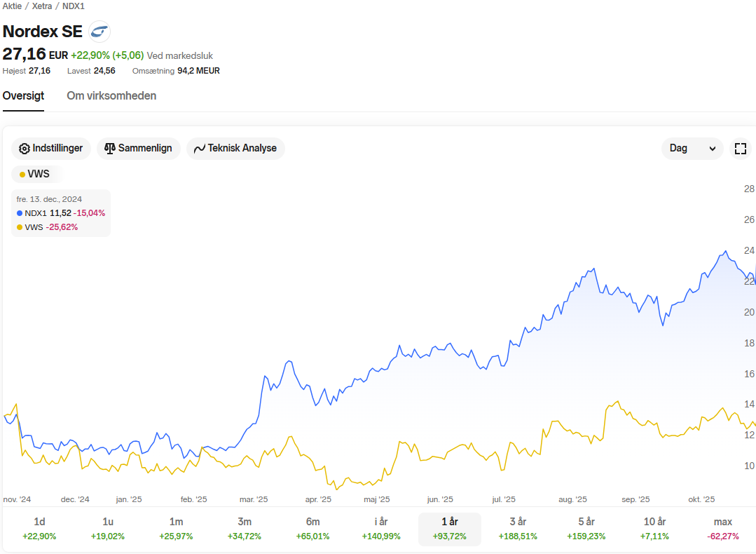The image size is (756, 554).
Task: Select the 1u time range
Action: tap(107, 529)
